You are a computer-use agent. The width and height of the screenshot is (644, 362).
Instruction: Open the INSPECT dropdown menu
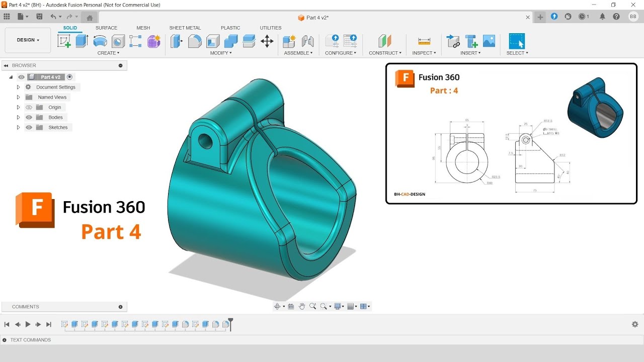(424, 53)
